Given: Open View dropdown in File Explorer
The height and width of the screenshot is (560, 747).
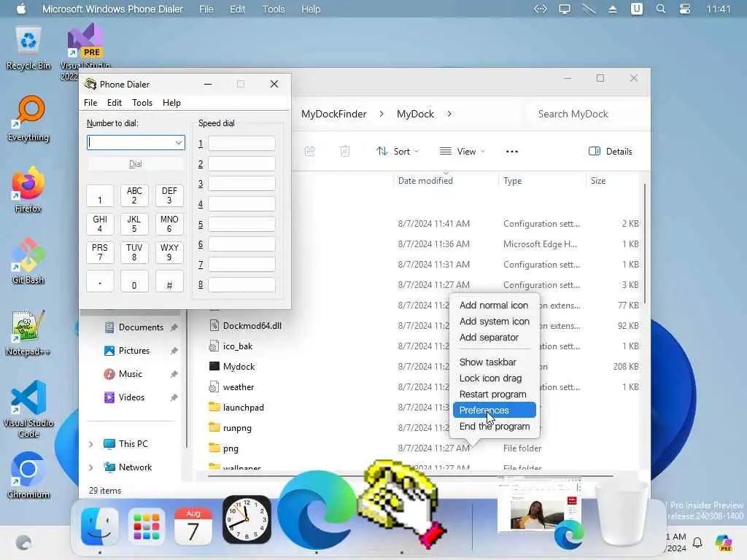Looking at the screenshot, I should click(462, 152).
